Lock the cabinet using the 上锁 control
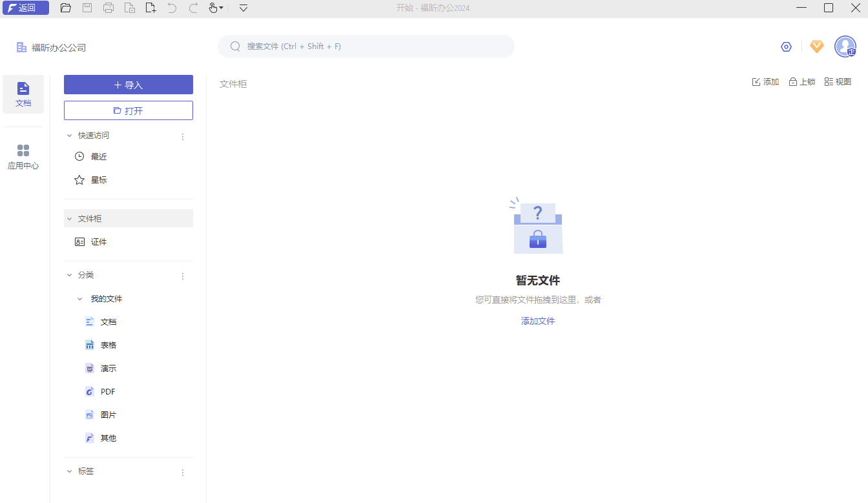Viewport: 868px width, 503px height. pos(801,81)
